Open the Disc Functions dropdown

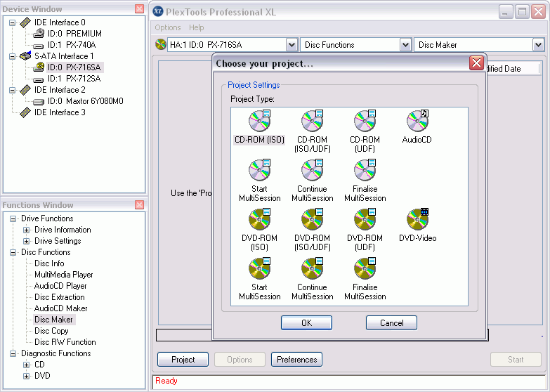pyautogui.click(x=405, y=45)
